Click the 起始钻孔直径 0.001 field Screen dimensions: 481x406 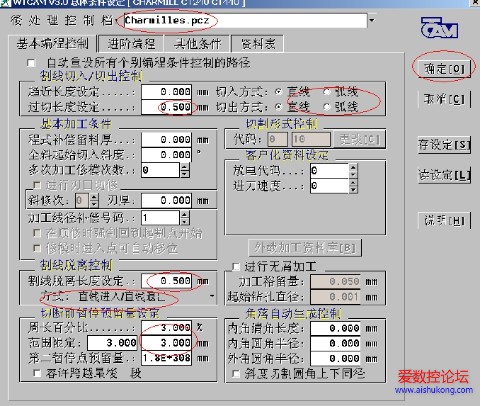tap(335, 297)
